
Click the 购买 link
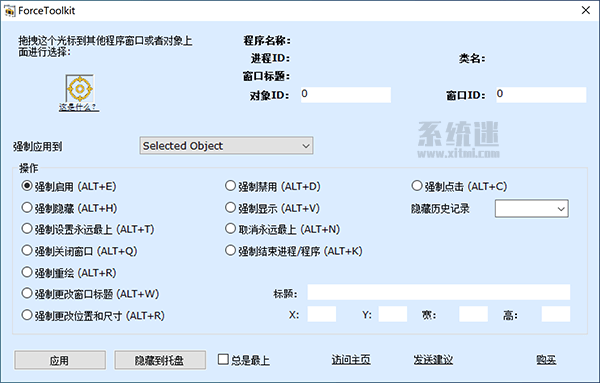[546, 360]
